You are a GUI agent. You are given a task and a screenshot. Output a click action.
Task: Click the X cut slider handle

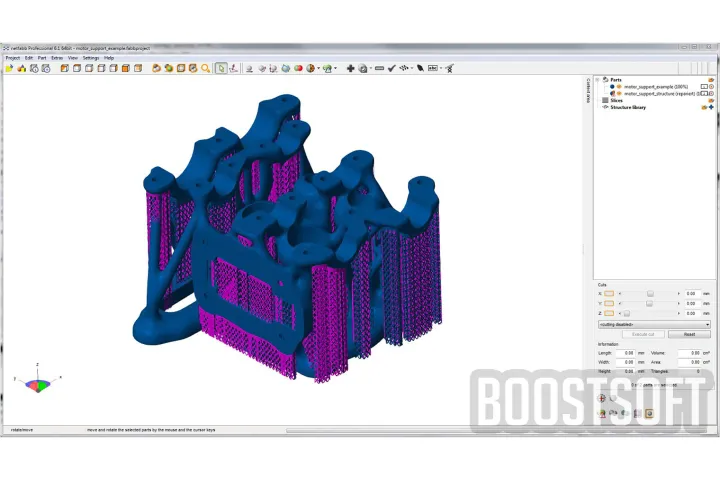pos(650,293)
